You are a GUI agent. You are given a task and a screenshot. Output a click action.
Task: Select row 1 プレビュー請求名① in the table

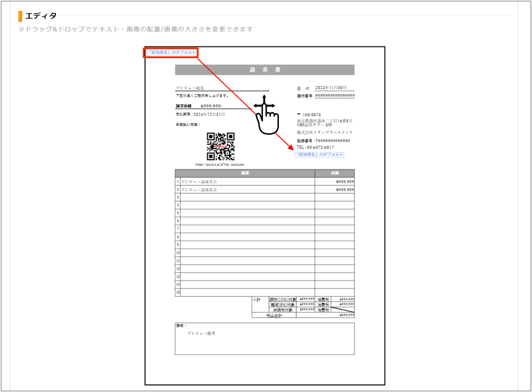199,182
